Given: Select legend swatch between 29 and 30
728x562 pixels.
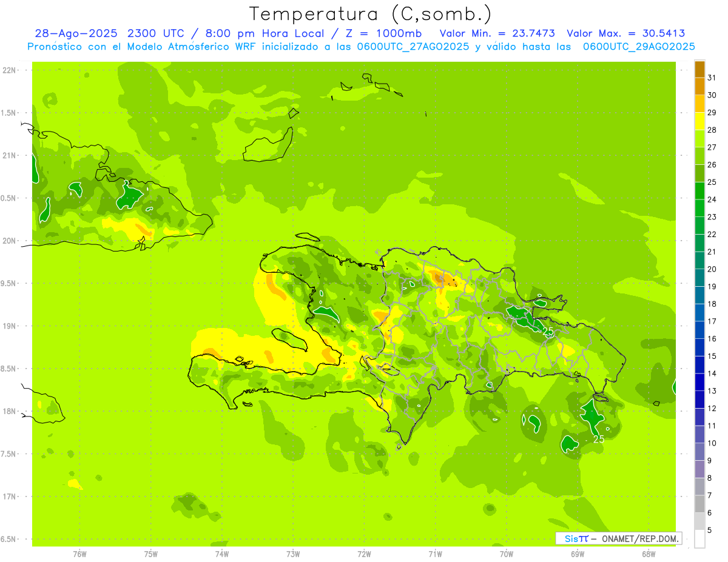Looking at the screenshot, I should [x=699, y=104].
